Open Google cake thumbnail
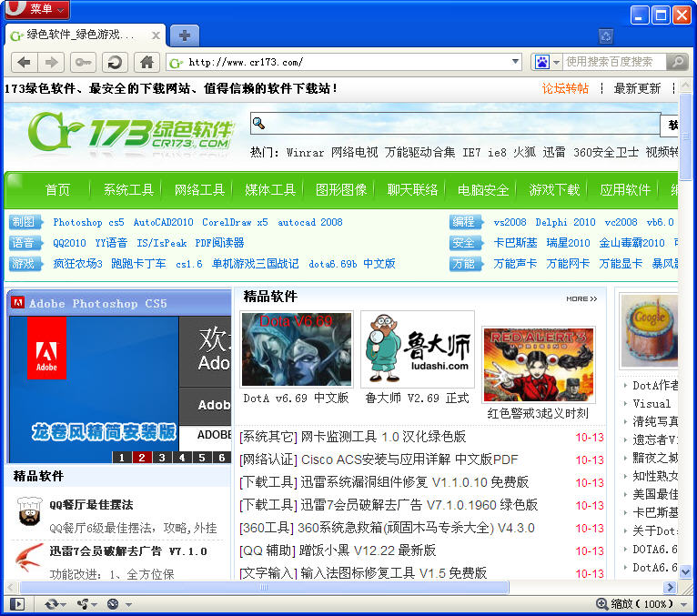The width and height of the screenshot is (697, 616). (x=650, y=330)
